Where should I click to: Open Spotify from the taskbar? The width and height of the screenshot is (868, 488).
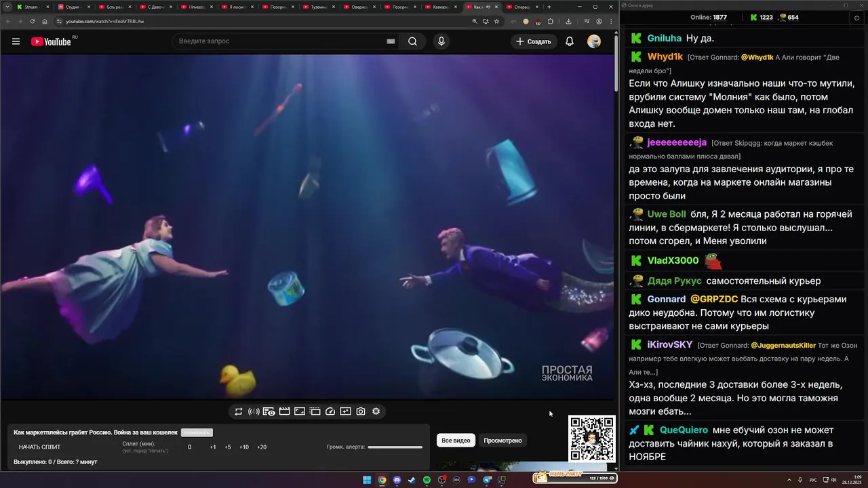(427, 480)
